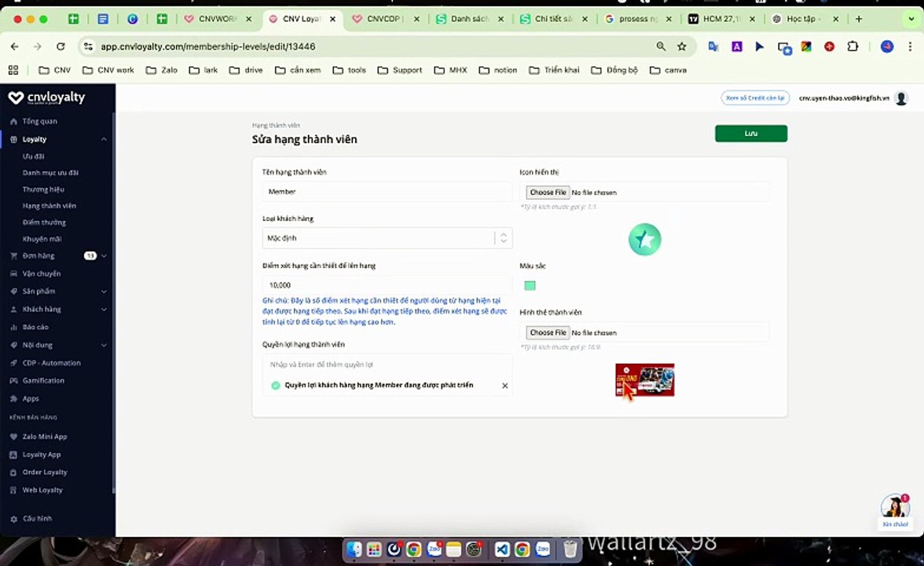Open the Loại khách hàng dropdown
The height and width of the screenshot is (566, 924).
point(387,237)
